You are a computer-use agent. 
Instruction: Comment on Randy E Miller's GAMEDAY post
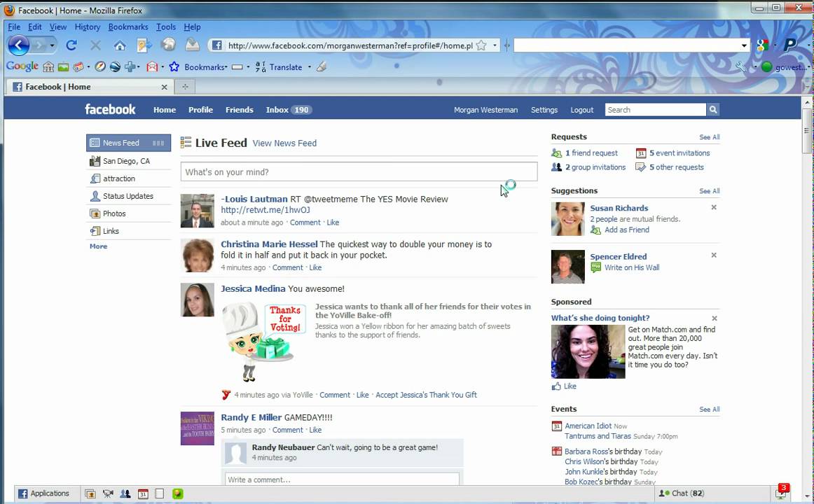(288, 430)
